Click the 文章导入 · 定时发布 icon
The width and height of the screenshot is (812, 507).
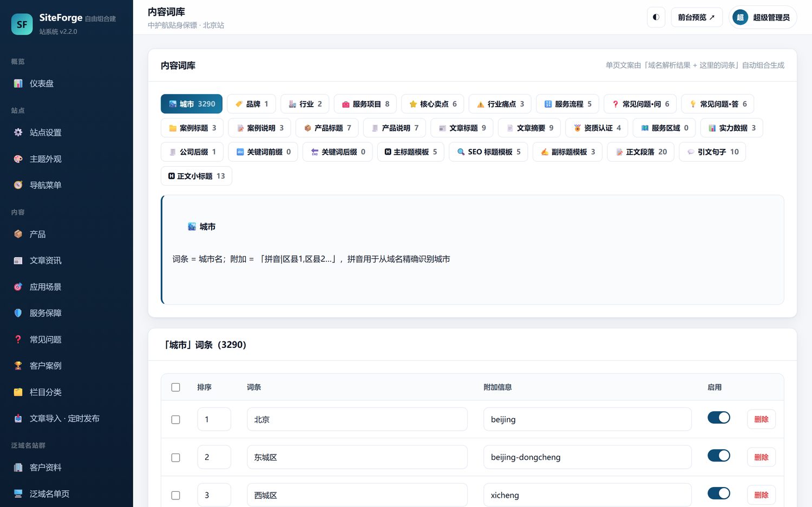[18, 418]
